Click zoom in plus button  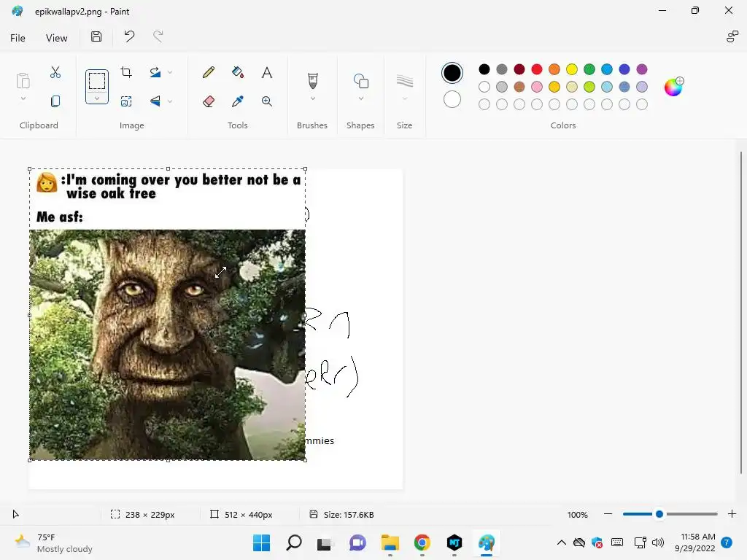pos(732,514)
